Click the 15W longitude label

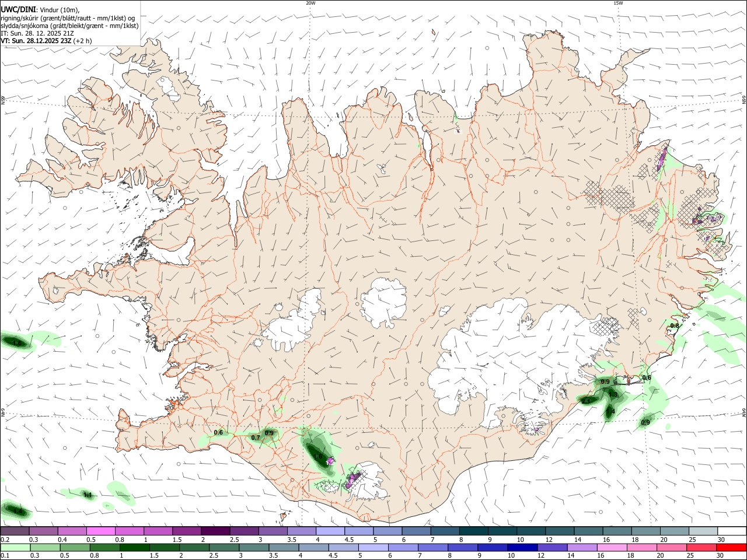(618, 3)
